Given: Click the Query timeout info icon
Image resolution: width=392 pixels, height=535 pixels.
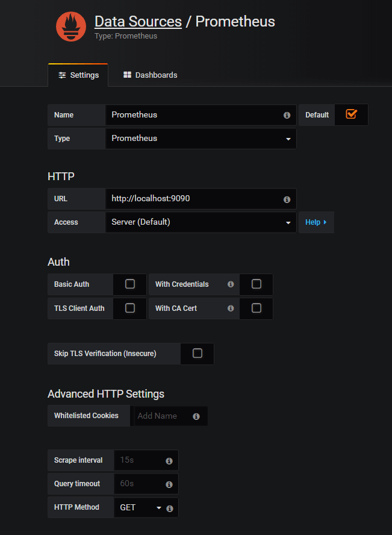Looking at the screenshot, I should tap(169, 484).
